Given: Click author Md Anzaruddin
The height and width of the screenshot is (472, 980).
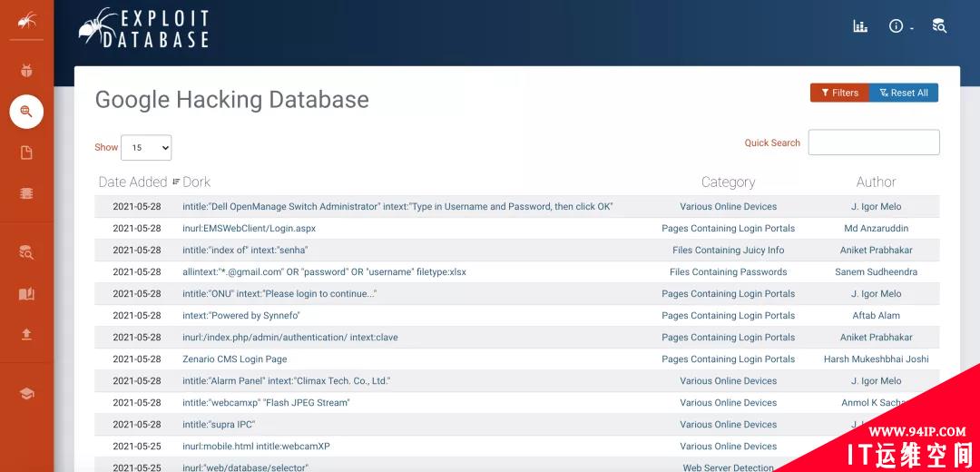Looking at the screenshot, I should 877,228.
